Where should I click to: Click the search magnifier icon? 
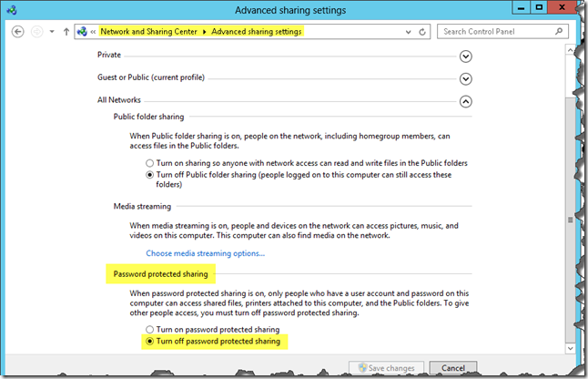coord(559,32)
